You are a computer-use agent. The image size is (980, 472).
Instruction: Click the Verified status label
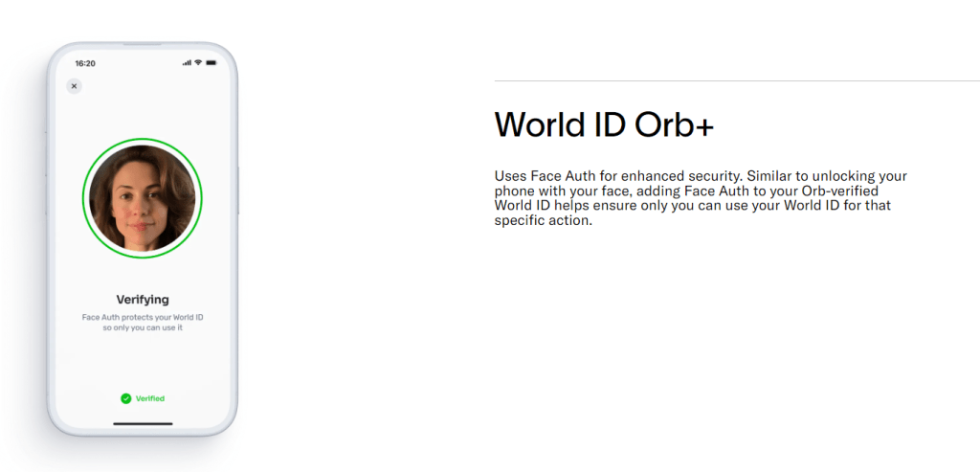149,398
